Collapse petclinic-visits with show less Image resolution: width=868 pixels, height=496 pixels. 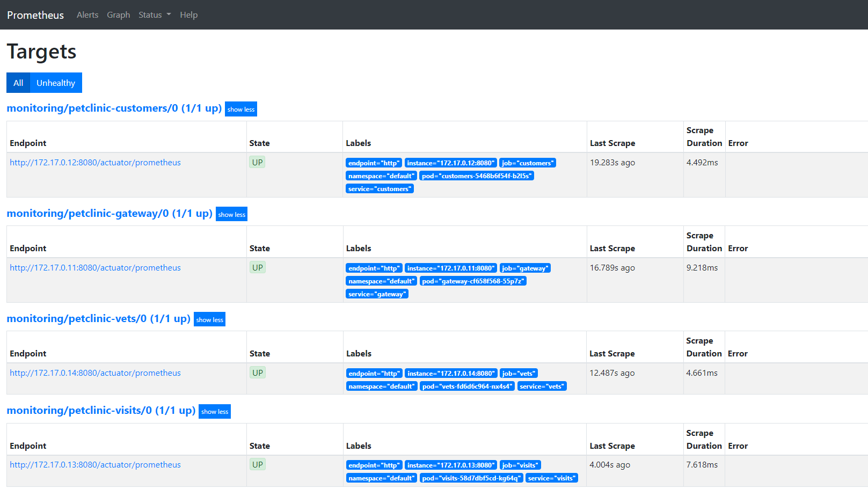click(215, 412)
